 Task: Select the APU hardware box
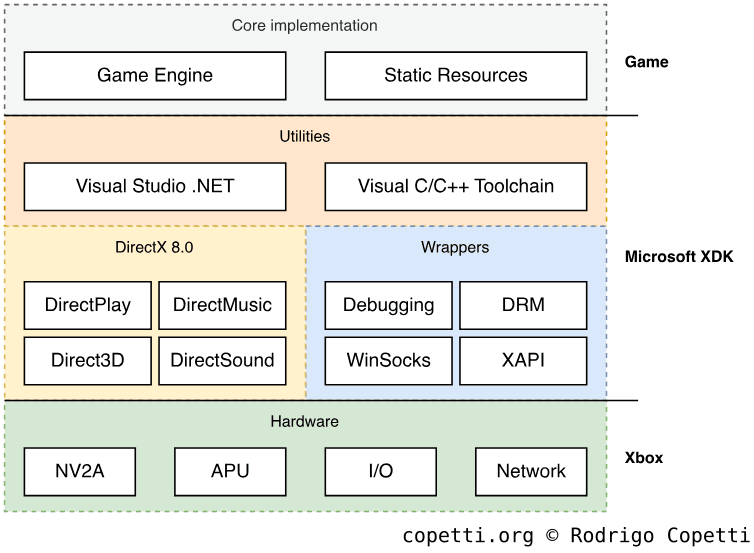(x=230, y=472)
